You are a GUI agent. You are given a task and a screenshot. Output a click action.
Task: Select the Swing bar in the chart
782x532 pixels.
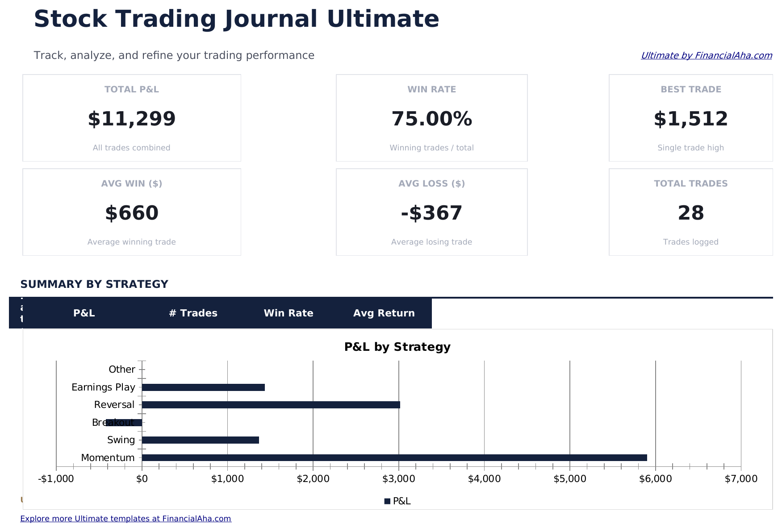[x=200, y=440]
